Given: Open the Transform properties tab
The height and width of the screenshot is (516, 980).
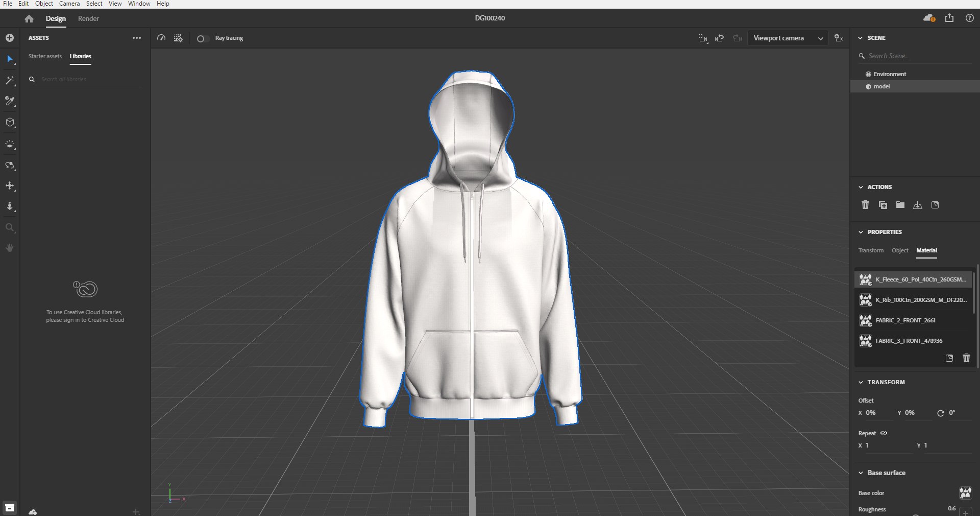Looking at the screenshot, I should click(x=871, y=250).
